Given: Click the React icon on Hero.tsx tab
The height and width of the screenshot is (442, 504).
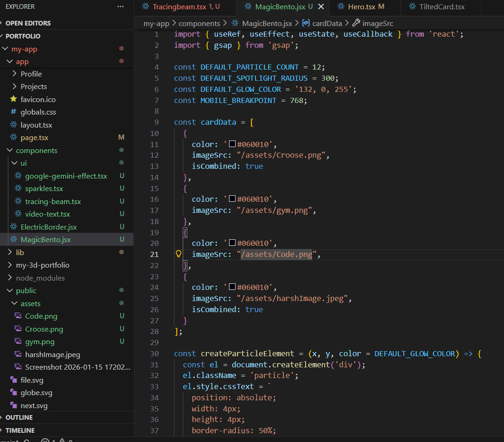Looking at the screenshot, I should [341, 6].
